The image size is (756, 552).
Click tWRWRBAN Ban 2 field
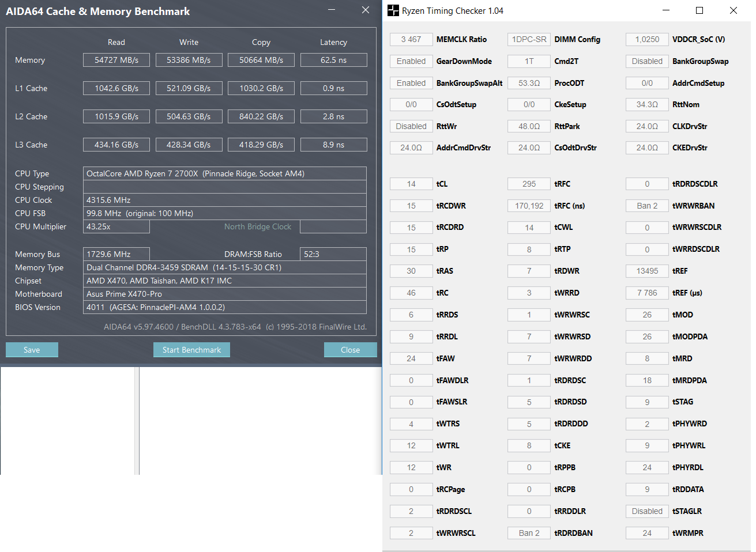coord(647,206)
